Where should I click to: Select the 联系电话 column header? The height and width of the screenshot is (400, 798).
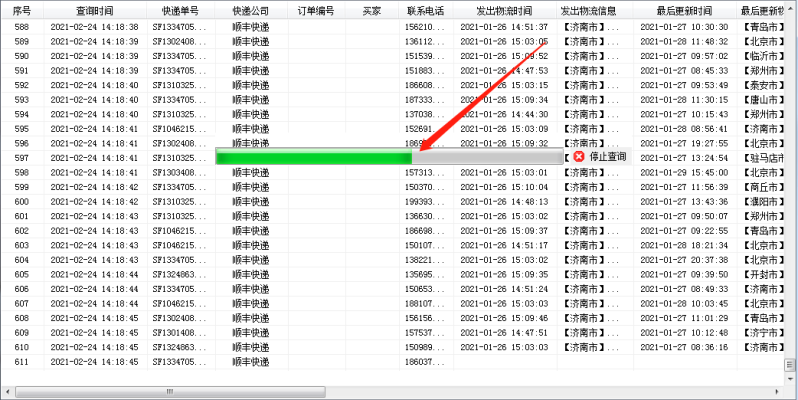click(x=425, y=11)
